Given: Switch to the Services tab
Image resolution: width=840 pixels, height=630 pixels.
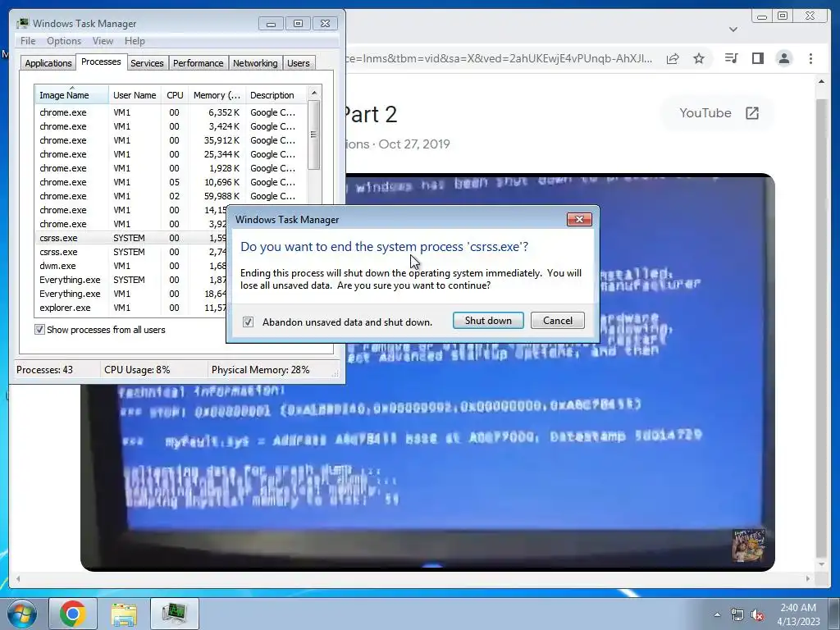Looking at the screenshot, I should tap(147, 63).
